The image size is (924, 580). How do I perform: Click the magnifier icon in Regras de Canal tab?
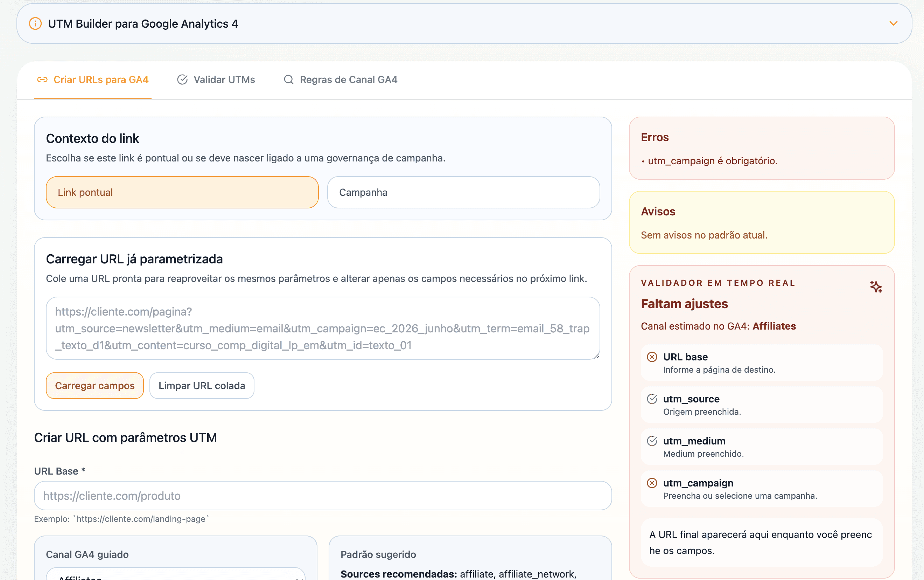tap(289, 80)
